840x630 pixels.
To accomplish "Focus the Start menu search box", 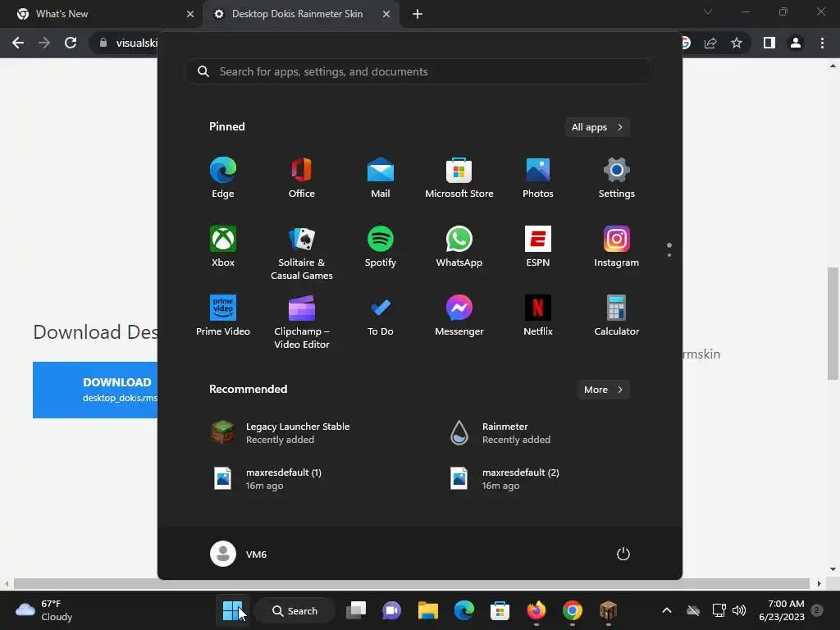I will coord(419,72).
